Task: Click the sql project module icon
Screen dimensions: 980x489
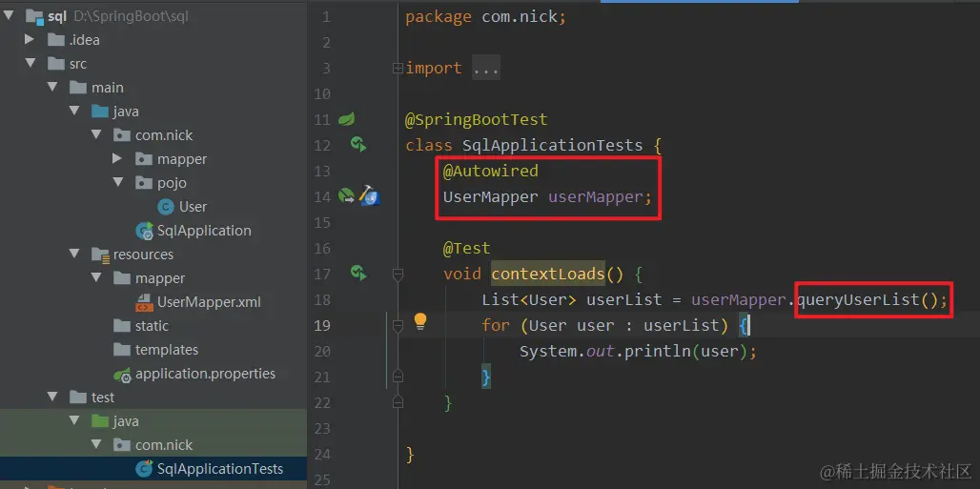Action: click(33, 15)
